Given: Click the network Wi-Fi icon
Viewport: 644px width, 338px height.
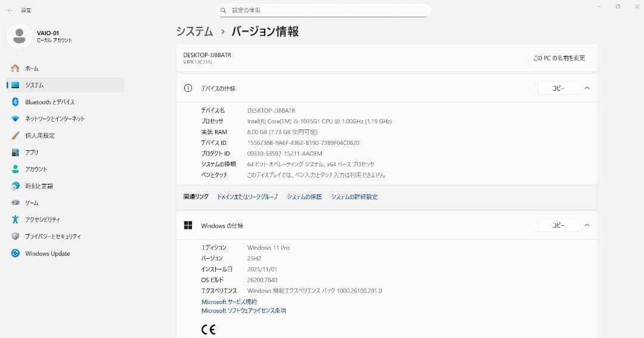Looking at the screenshot, I should [x=15, y=119].
